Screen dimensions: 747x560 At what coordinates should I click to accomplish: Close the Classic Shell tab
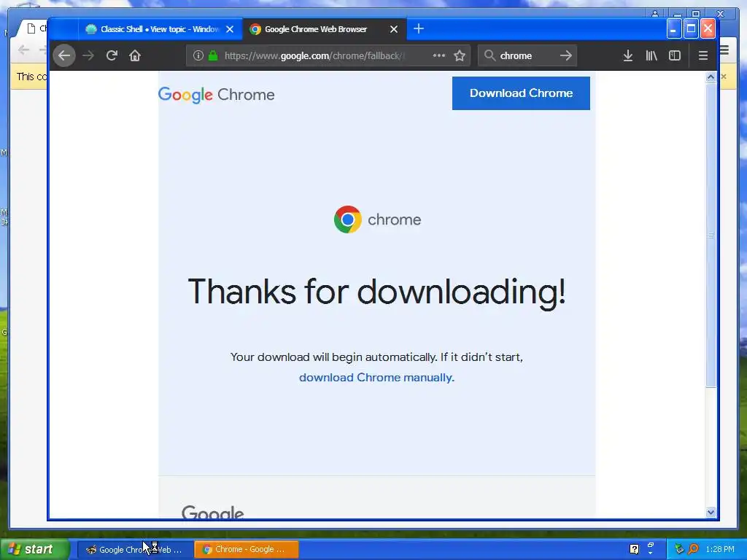(x=230, y=29)
